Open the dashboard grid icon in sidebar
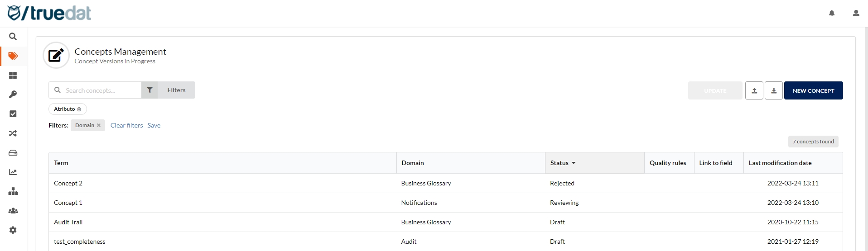Viewport: 868px width, 251px height. point(13,76)
